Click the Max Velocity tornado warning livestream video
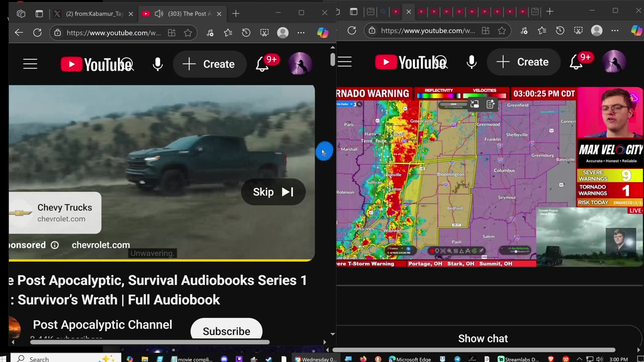644x362 pixels. [490, 177]
